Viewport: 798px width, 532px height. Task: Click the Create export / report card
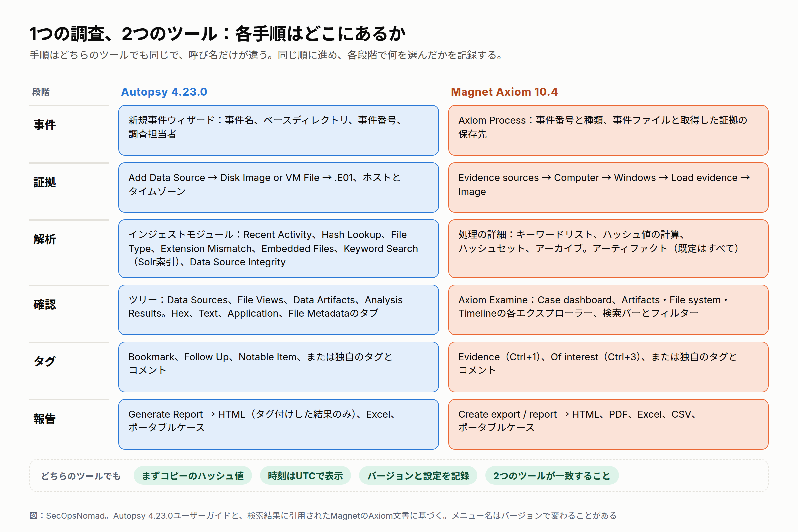tap(608, 424)
